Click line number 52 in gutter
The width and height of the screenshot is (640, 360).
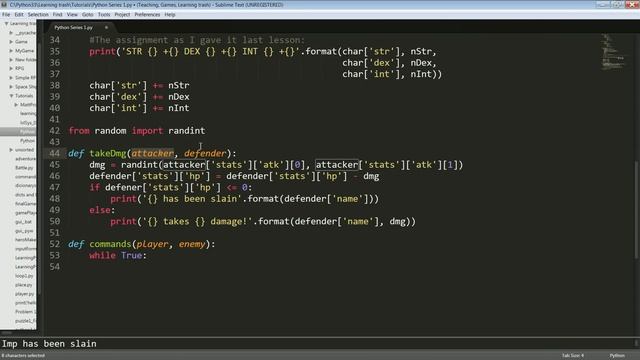[x=54, y=244]
